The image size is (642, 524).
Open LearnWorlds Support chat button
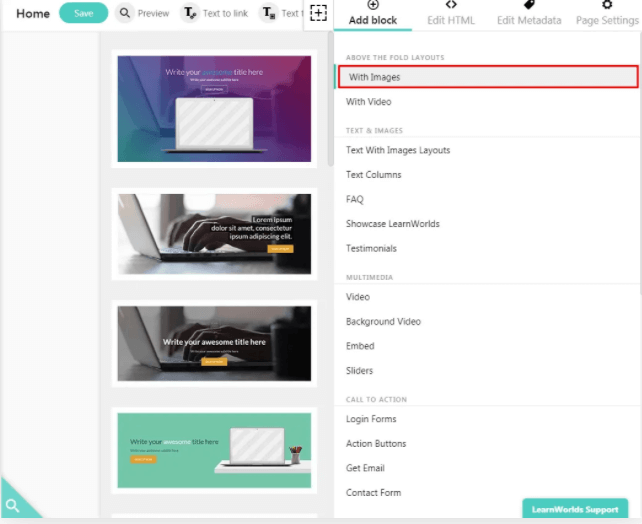(x=575, y=509)
